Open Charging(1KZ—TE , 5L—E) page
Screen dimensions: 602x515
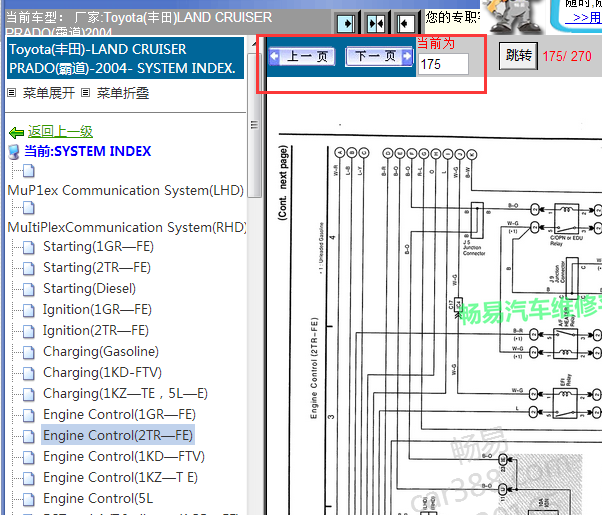point(125,394)
